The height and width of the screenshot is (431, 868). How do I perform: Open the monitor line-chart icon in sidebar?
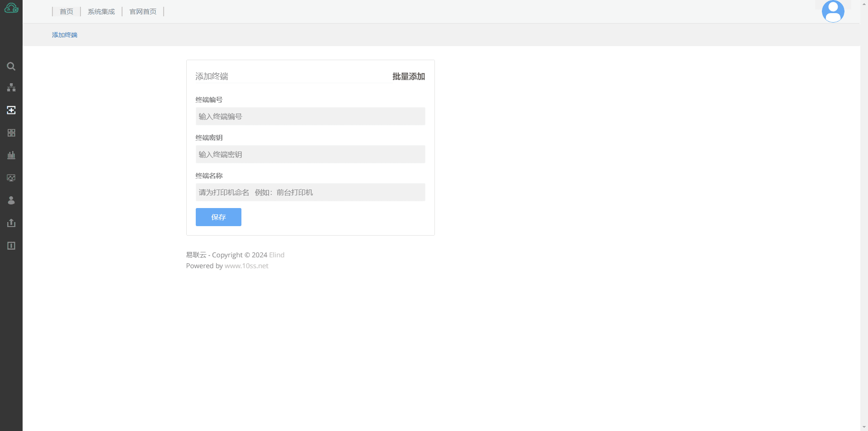tap(11, 178)
